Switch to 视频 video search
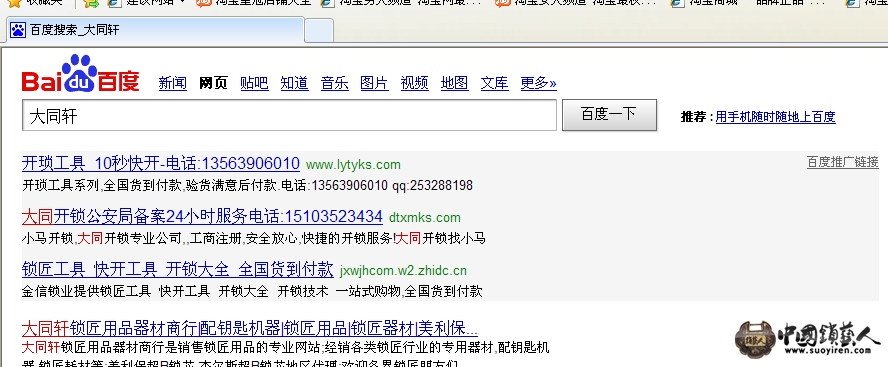This screenshot has width=888, height=367. [x=415, y=83]
